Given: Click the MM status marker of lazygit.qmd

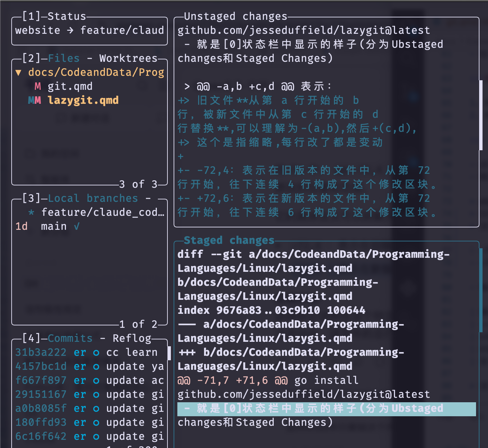Looking at the screenshot, I should click(35, 100).
